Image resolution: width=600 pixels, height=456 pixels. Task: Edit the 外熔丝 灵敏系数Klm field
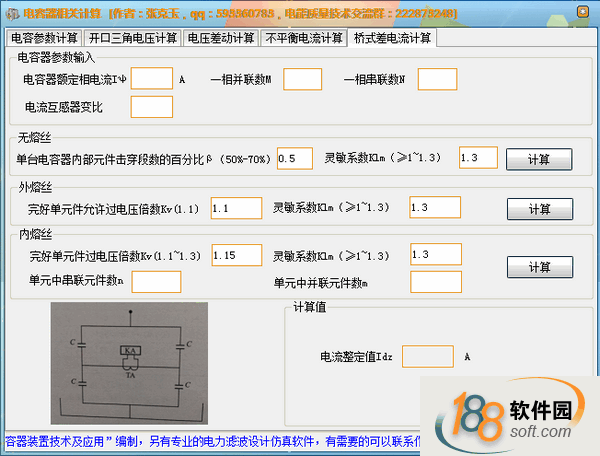[x=435, y=207]
